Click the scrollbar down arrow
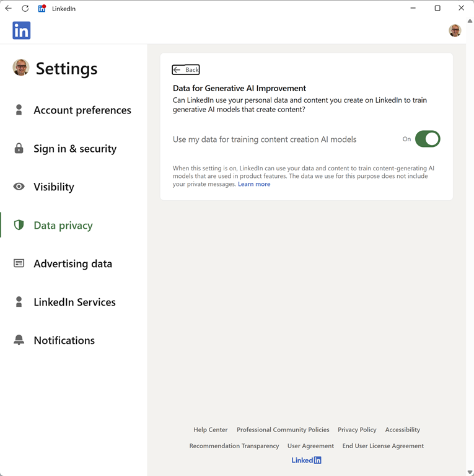Screen dimensions: 474x476 [x=470, y=472]
